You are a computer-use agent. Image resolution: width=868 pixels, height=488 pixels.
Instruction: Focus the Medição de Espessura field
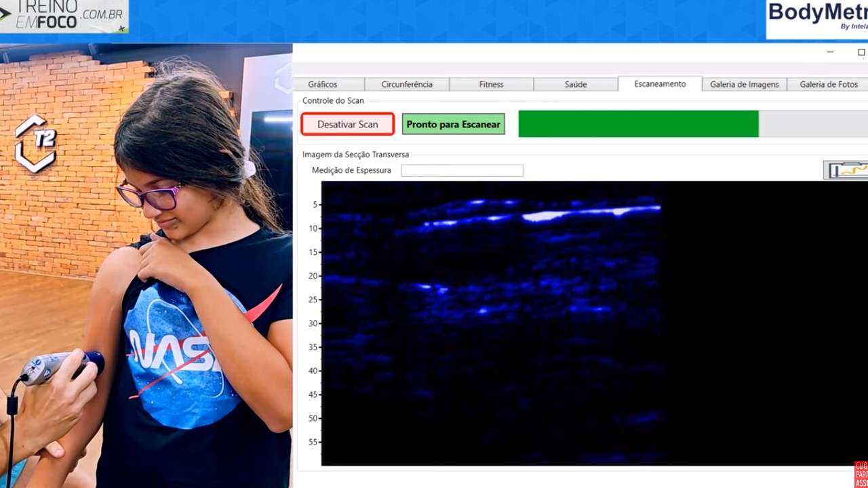pyautogui.click(x=462, y=170)
